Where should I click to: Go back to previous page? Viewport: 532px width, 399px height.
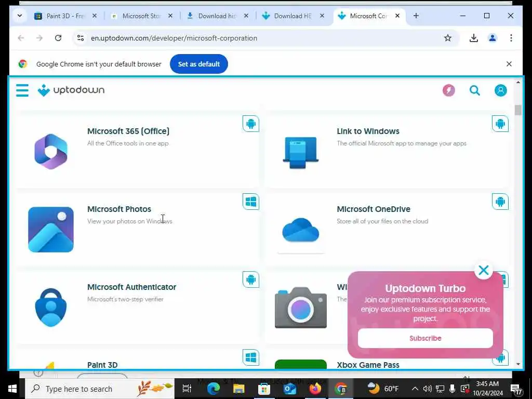(x=21, y=38)
